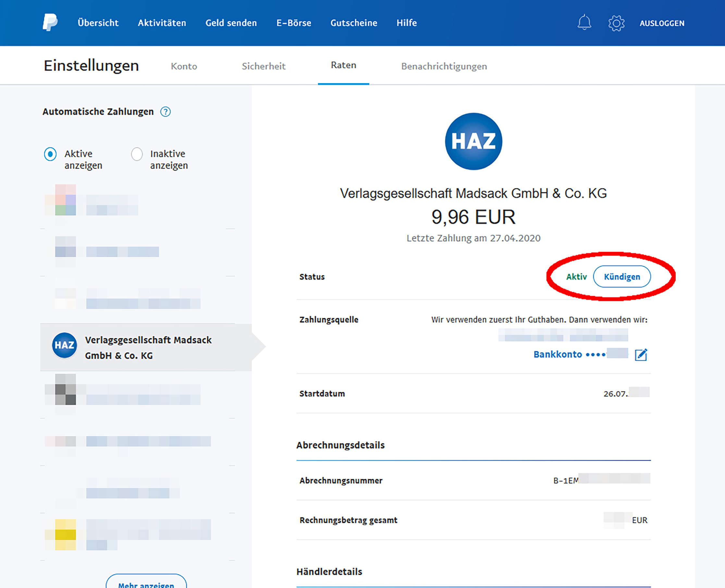Select Verlagsgesellschaft Madsack entry in list
This screenshot has height=588, width=725.
pyautogui.click(x=148, y=348)
